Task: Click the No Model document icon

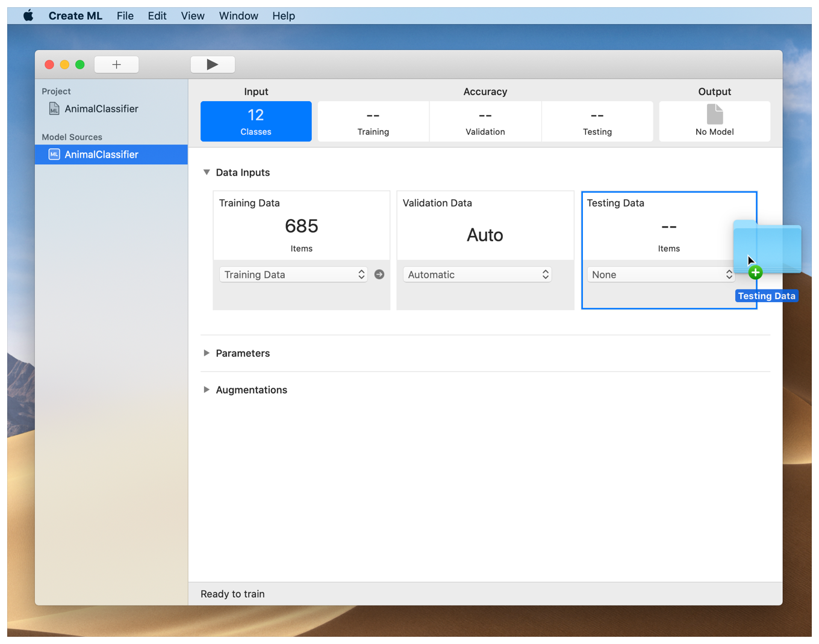Action: tap(715, 114)
